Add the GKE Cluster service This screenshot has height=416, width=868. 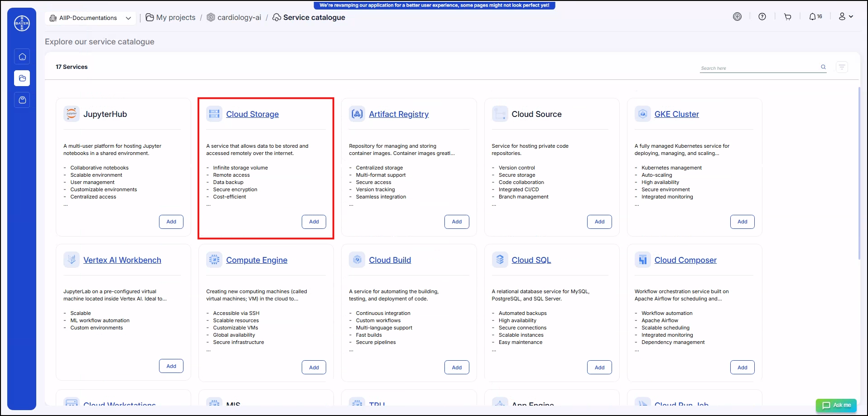point(742,222)
